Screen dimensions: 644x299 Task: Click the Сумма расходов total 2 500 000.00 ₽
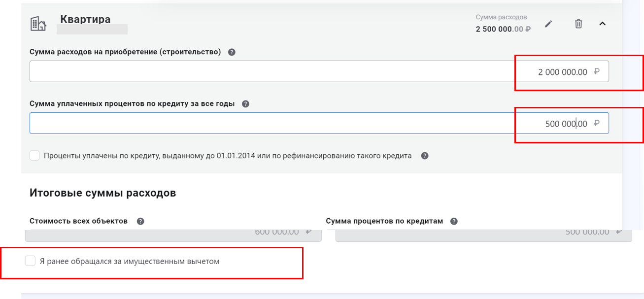503,29
